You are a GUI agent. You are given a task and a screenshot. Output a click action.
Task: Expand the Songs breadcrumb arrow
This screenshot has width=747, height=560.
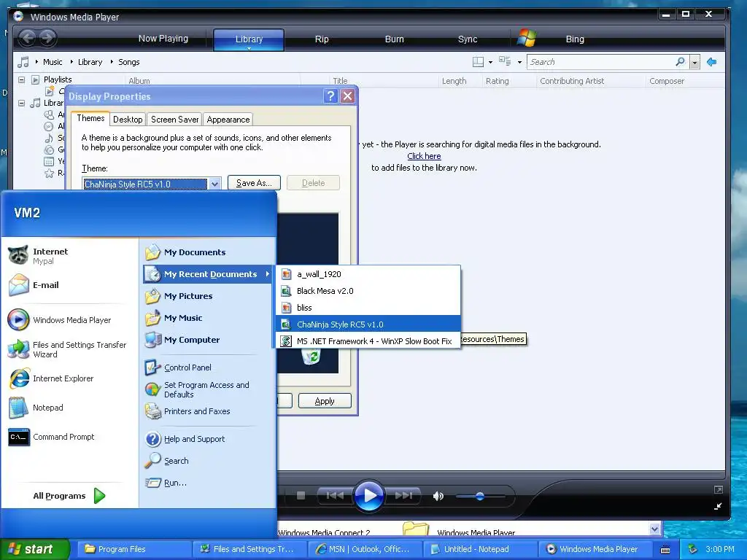[112, 62]
